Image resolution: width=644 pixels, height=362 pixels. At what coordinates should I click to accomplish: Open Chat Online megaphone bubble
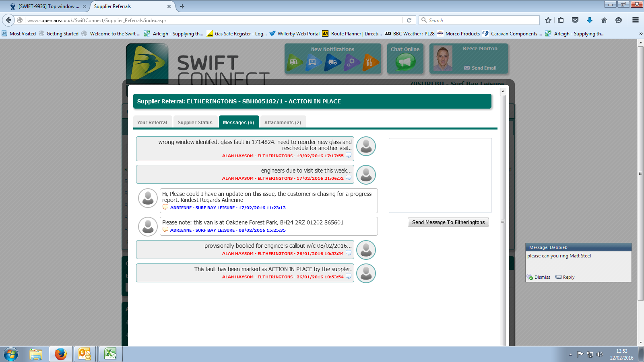[x=405, y=62]
